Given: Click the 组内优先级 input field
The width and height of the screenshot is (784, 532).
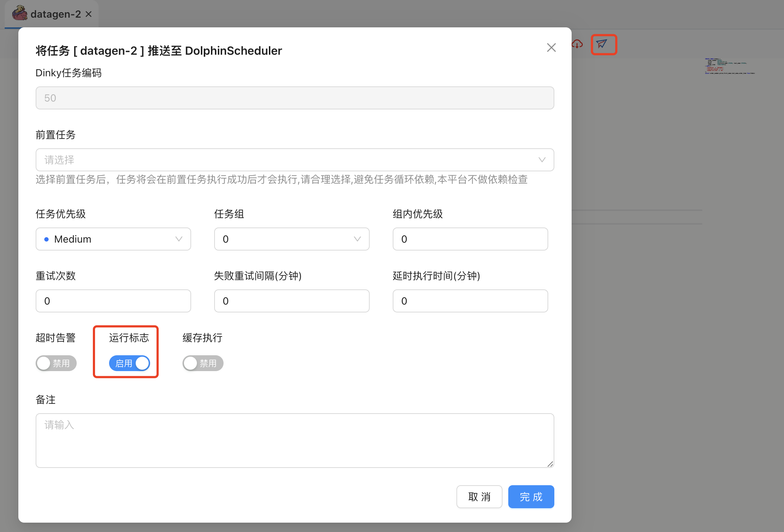Looking at the screenshot, I should tap(470, 239).
